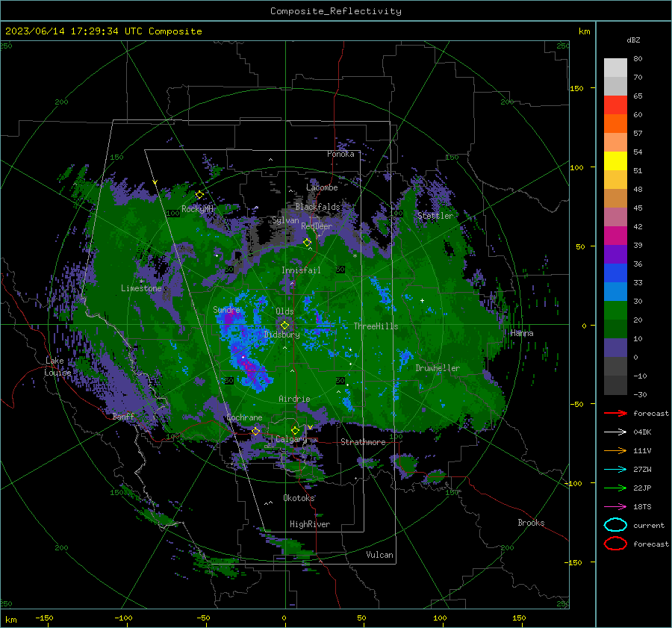672x628 pixels.
Task: Click the Drumheller city label
Action: 438,368
